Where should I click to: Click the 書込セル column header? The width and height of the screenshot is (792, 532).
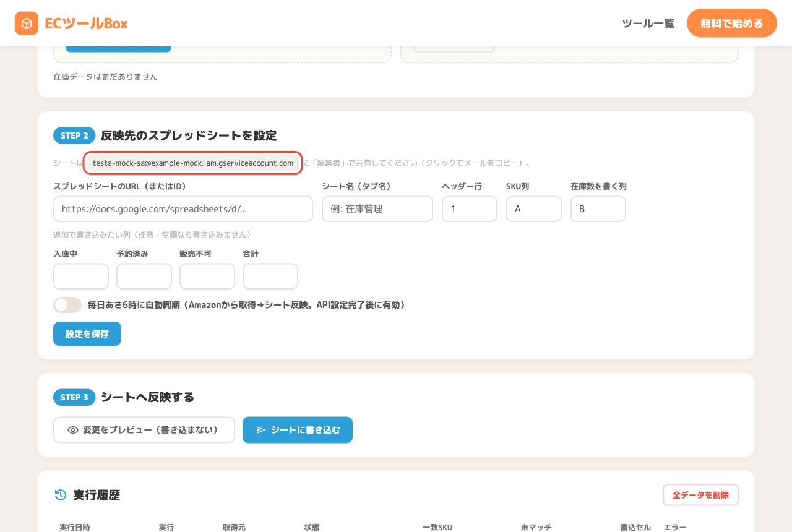[x=635, y=527]
